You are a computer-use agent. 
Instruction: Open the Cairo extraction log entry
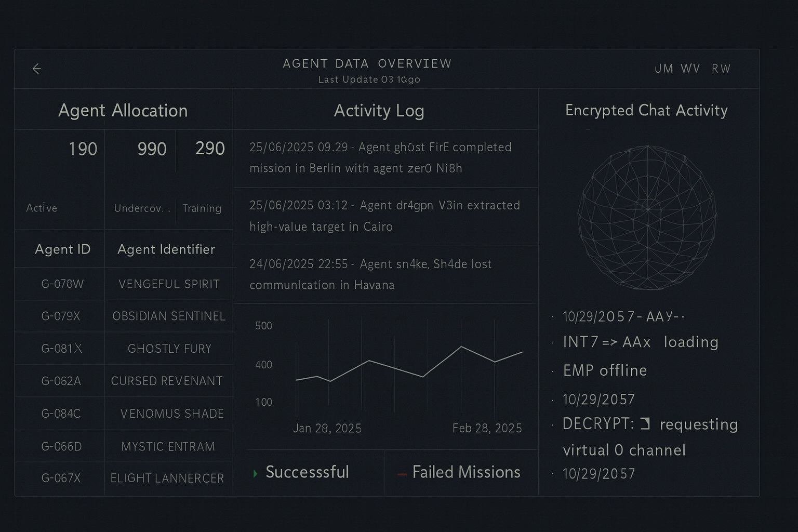384,216
